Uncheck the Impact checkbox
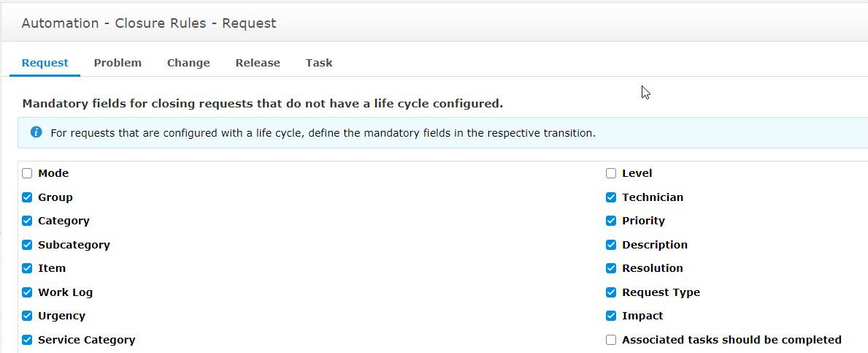868x353 pixels. [611, 316]
